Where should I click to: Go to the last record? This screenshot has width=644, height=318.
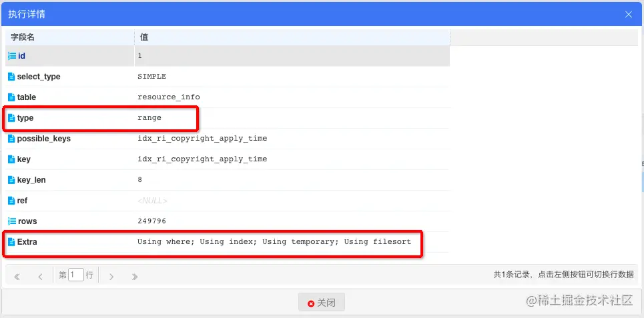pyautogui.click(x=134, y=277)
